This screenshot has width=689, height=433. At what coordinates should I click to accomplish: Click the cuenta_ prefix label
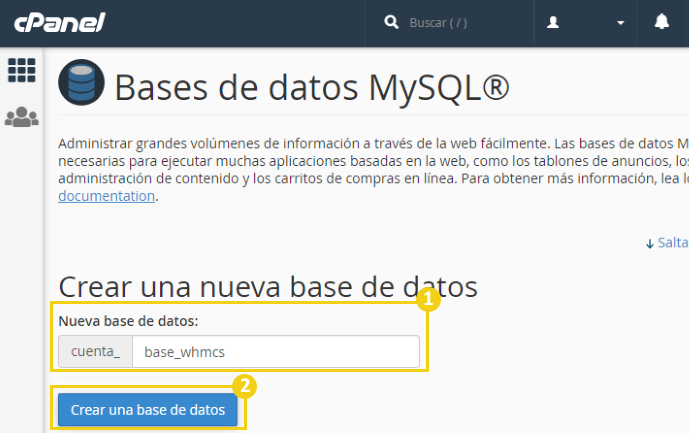pyautogui.click(x=95, y=352)
